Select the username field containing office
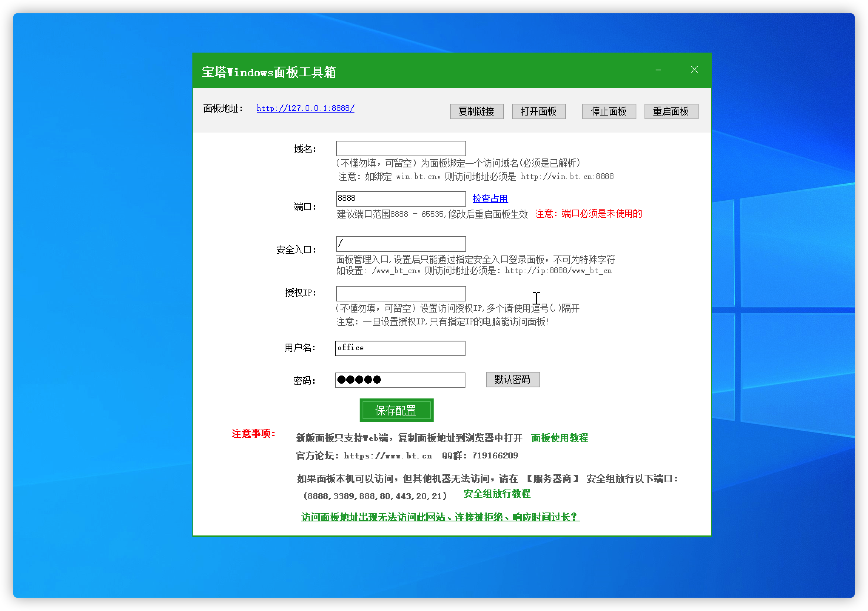The image size is (868, 611). point(400,348)
